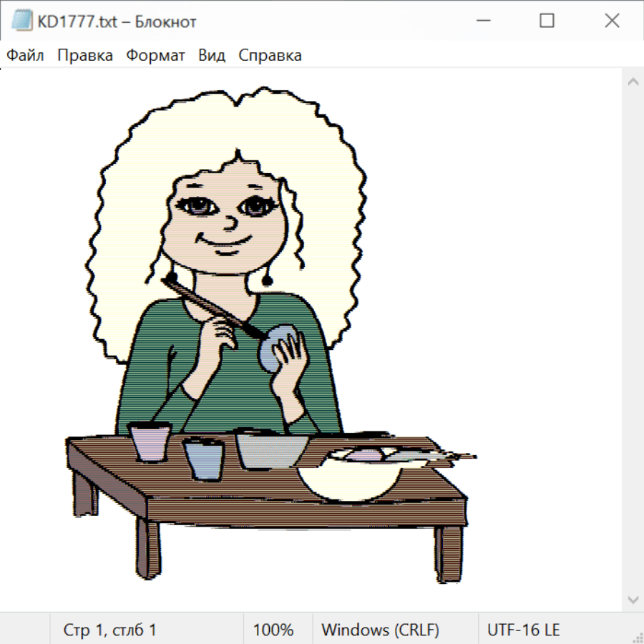Click the 100% zoom indicator

click(x=273, y=630)
